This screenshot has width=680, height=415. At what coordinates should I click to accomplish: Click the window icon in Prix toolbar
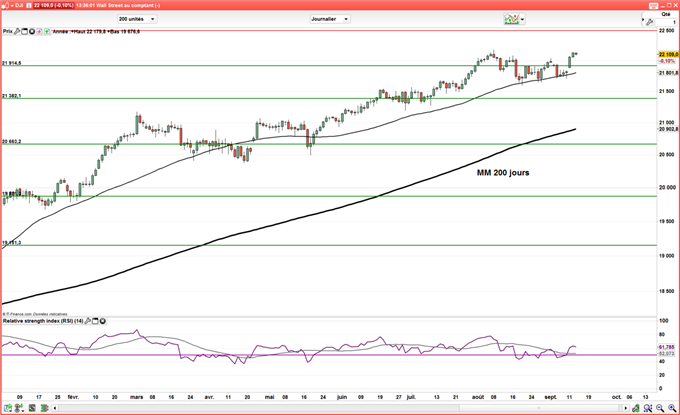point(24,32)
